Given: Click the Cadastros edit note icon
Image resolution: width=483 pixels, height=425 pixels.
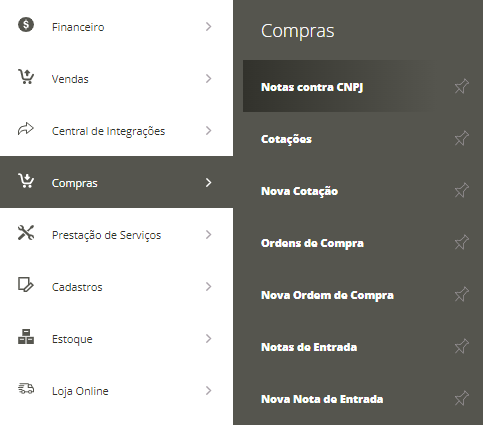Looking at the screenshot, I should 26,285.
